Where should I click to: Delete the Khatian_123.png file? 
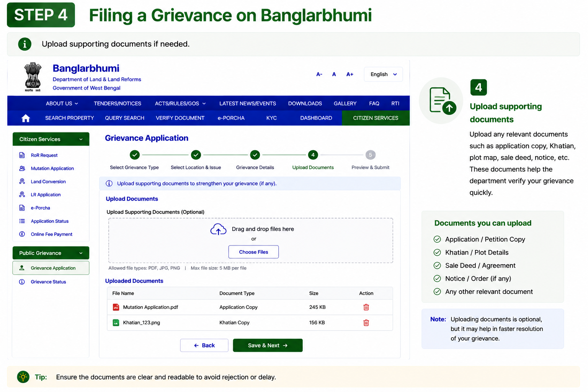tap(366, 323)
